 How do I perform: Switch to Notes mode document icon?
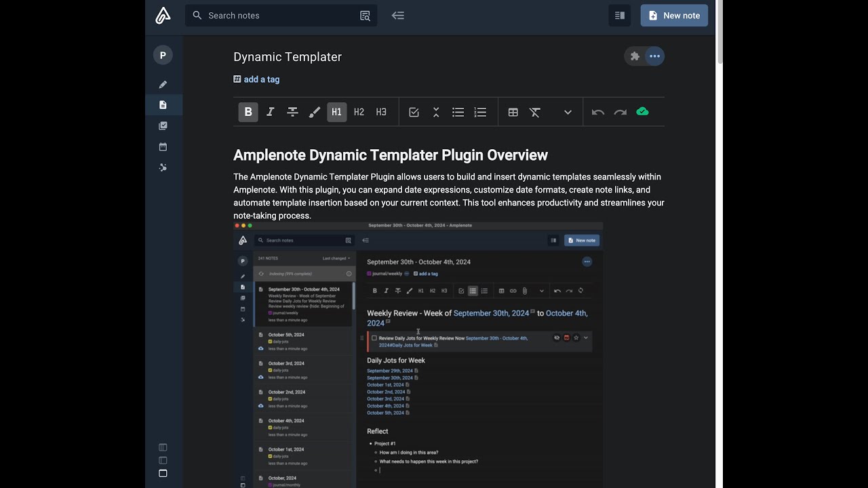(163, 105)
